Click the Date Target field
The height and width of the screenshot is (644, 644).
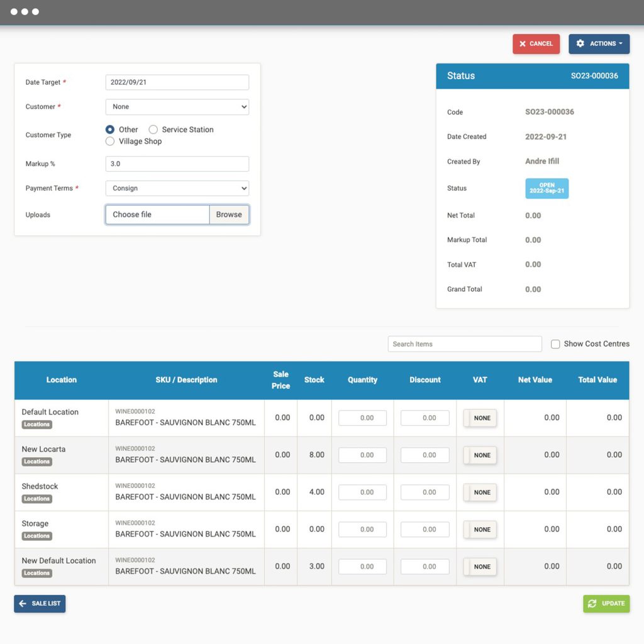pyautogui.click(x=177, y=82)
